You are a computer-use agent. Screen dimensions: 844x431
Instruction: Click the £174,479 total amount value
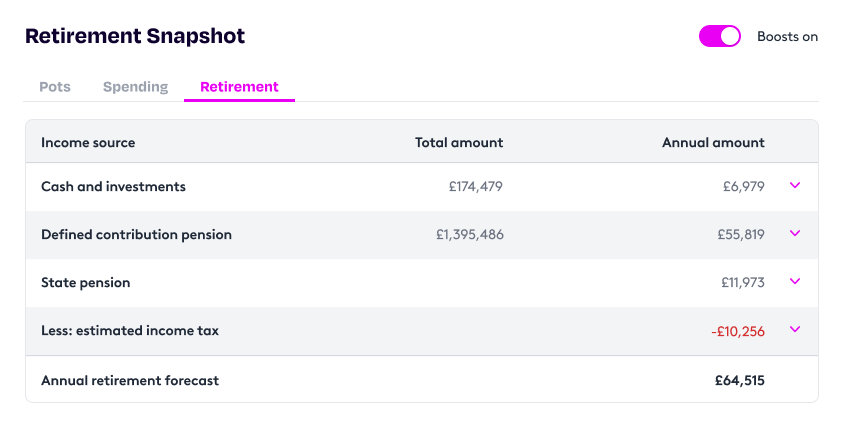(x=476, y=187)
